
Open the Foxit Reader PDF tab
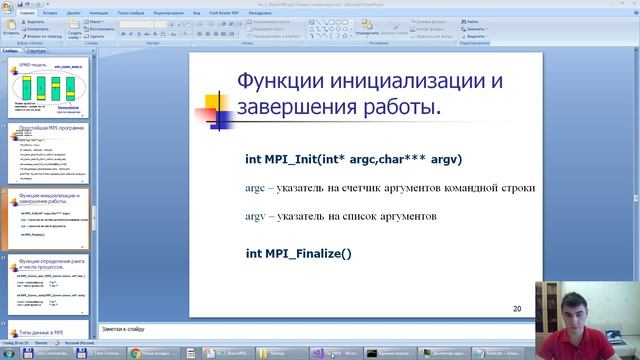click(224, 13)
